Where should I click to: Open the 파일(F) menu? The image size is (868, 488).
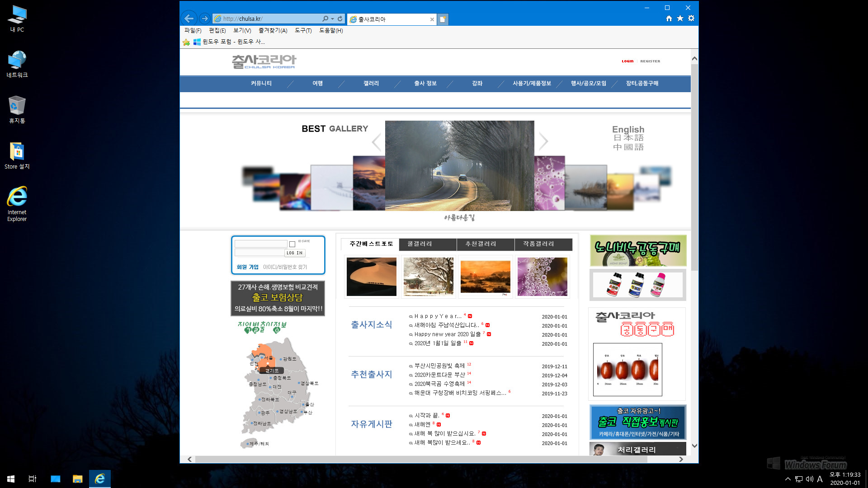(193, 30)
